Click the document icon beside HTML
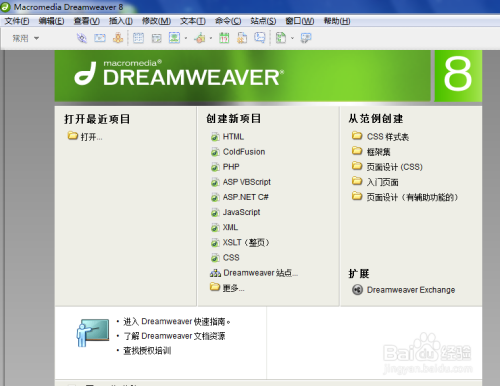 [215, 137]
